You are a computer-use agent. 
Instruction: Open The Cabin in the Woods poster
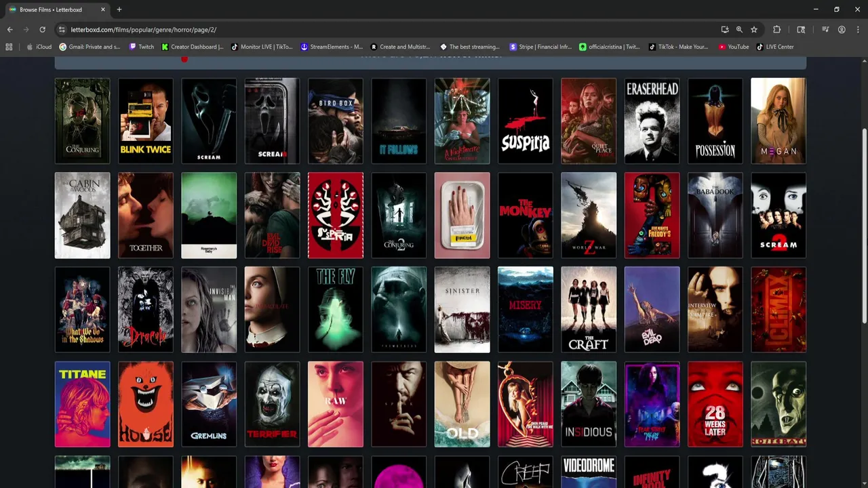coord(82,216)
